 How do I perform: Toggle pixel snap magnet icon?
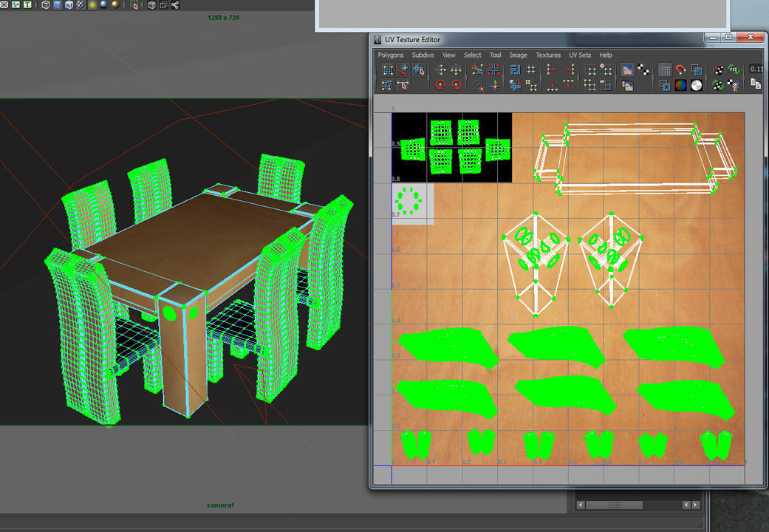(680, 69)
